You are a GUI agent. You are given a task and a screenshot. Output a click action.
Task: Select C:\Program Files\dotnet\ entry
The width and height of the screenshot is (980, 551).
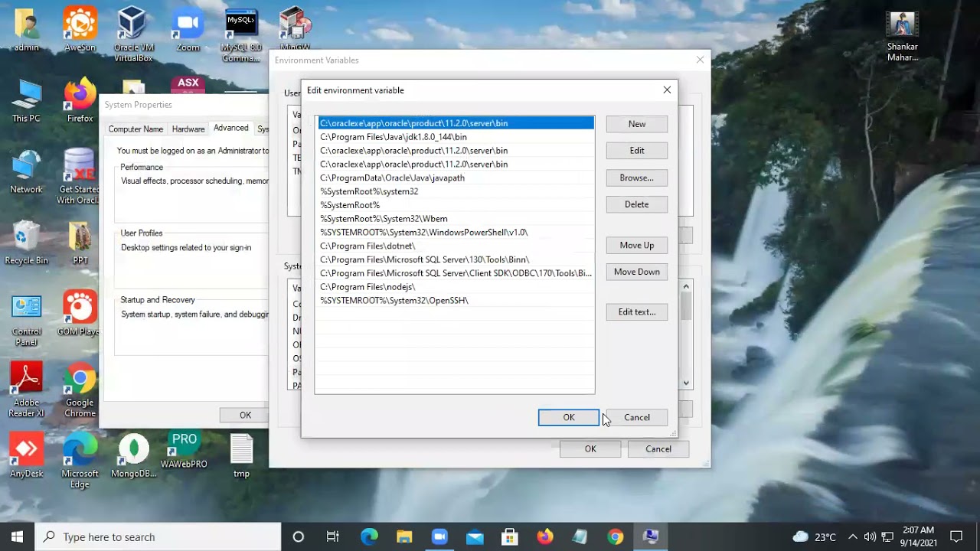pyautogui.click(x=456, y=246)
